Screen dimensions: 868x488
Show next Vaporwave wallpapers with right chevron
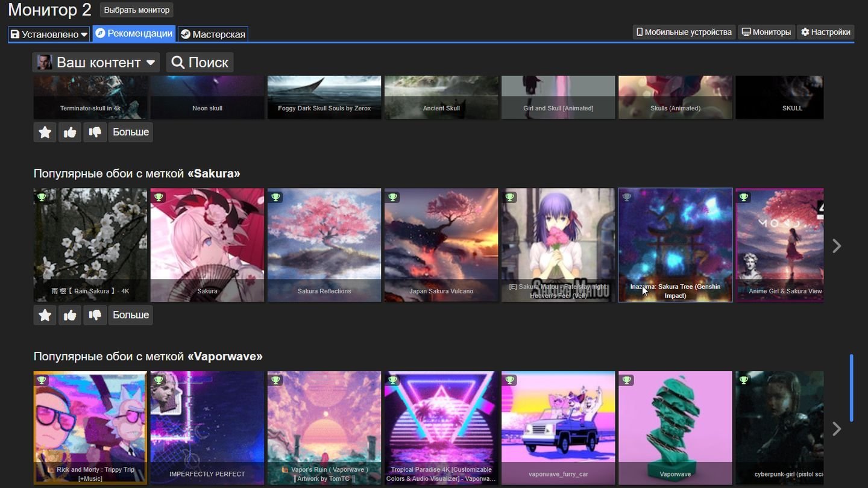pos(837,428)
